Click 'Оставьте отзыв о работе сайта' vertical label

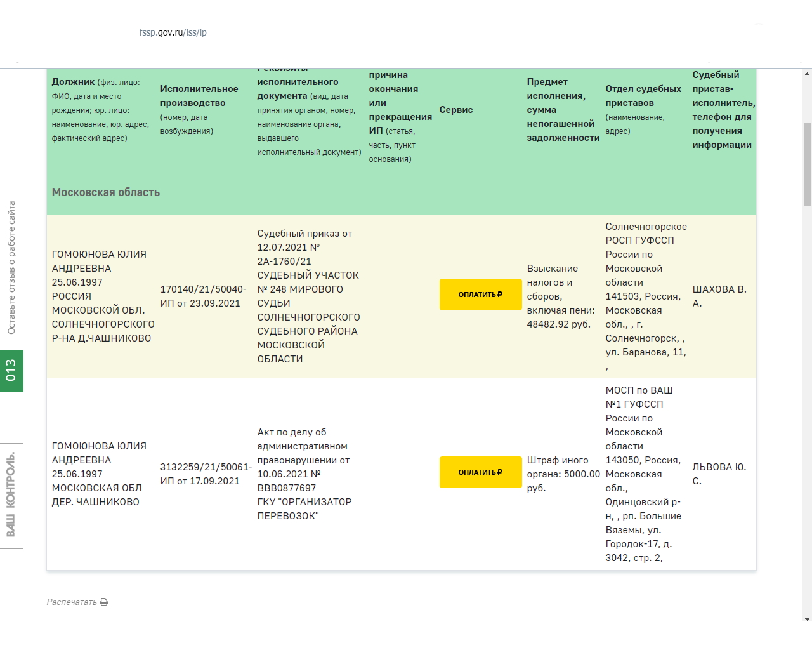click(11, 268)
